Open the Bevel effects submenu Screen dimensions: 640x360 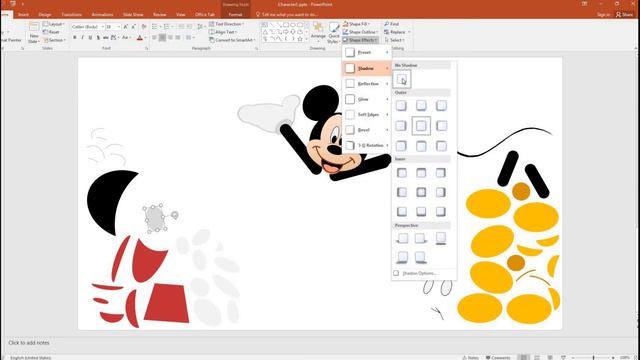(x=366, y=130)
